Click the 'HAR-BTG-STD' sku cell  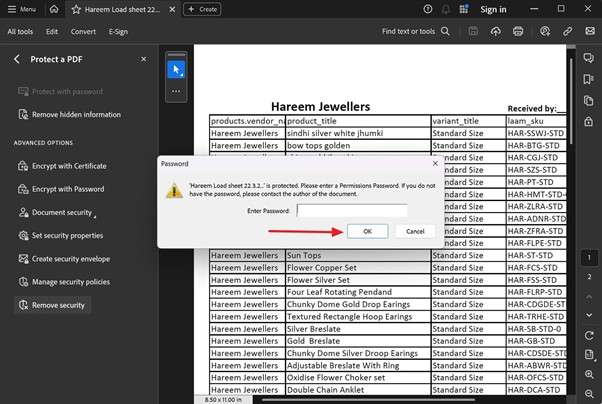click(536, 146)
